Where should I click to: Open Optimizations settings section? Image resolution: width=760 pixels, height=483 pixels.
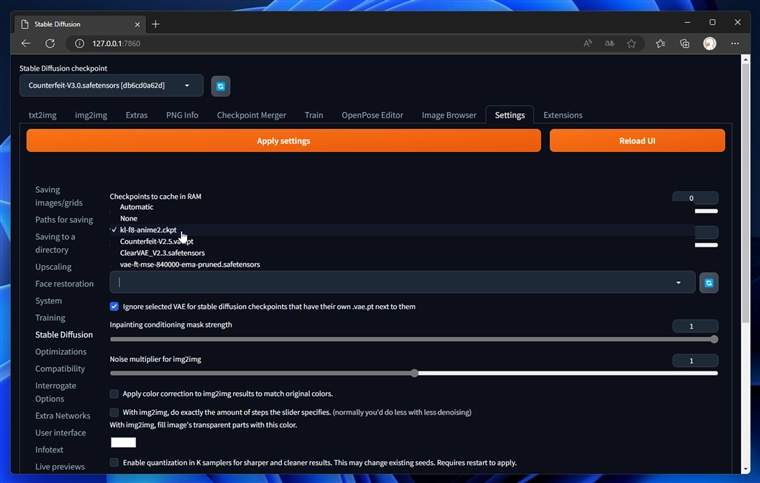pyautogui.click(x=61, y=352)
